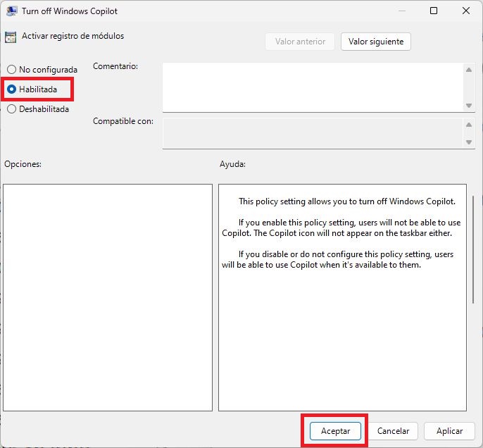Click help paragraph 'If you enable this policy setting'
This screenshot has width=483, height=448.
tap(341, 228)
